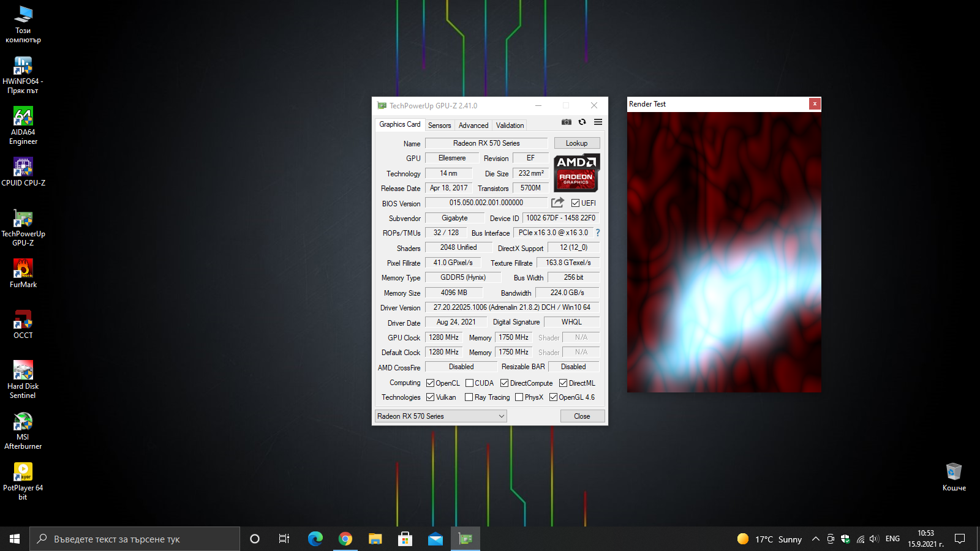Select the OCCT desktop icon
Screen dimensions: 980x551
coord(23,324)
